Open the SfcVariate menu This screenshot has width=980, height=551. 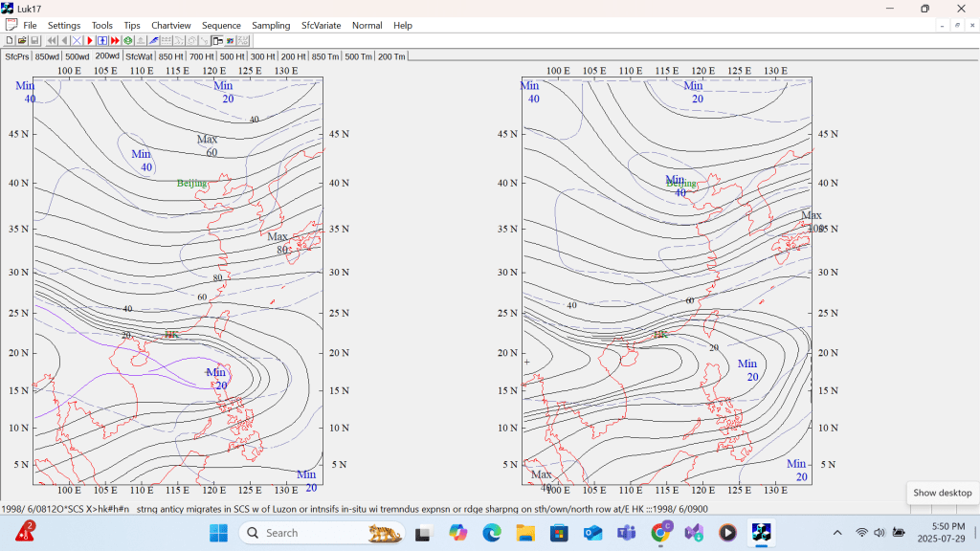[321, 25]
